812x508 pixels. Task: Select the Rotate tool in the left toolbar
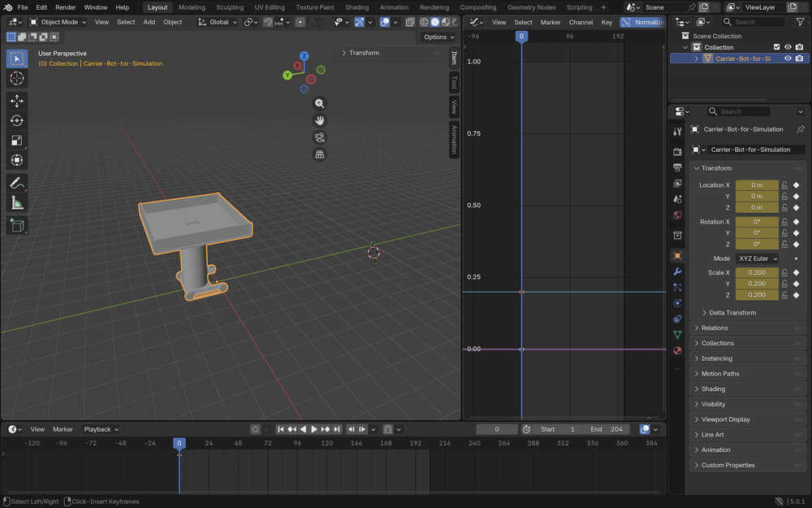point(17,120)
